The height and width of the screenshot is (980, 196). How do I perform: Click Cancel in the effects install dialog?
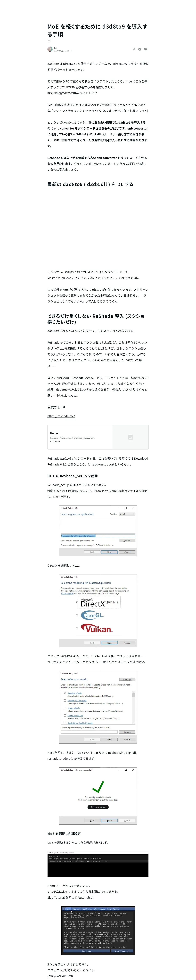point(127,740)
